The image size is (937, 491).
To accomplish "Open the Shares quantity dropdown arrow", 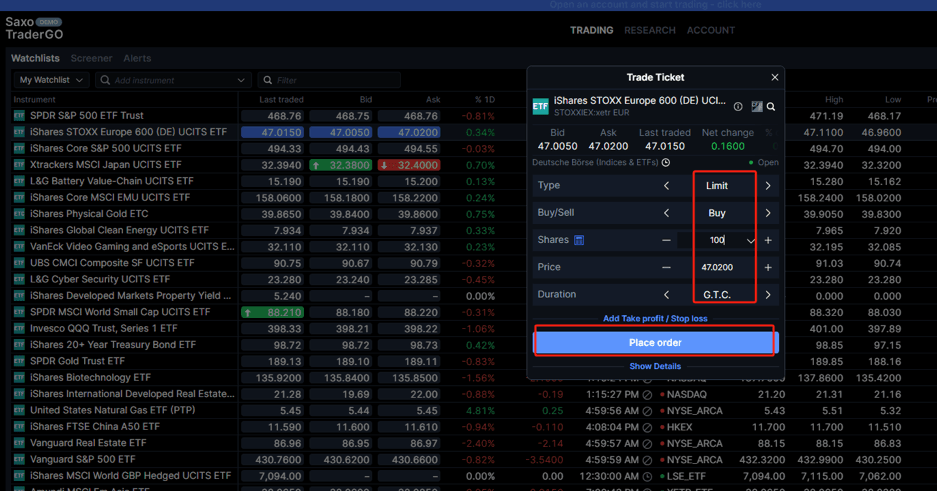I will [750, 241].
